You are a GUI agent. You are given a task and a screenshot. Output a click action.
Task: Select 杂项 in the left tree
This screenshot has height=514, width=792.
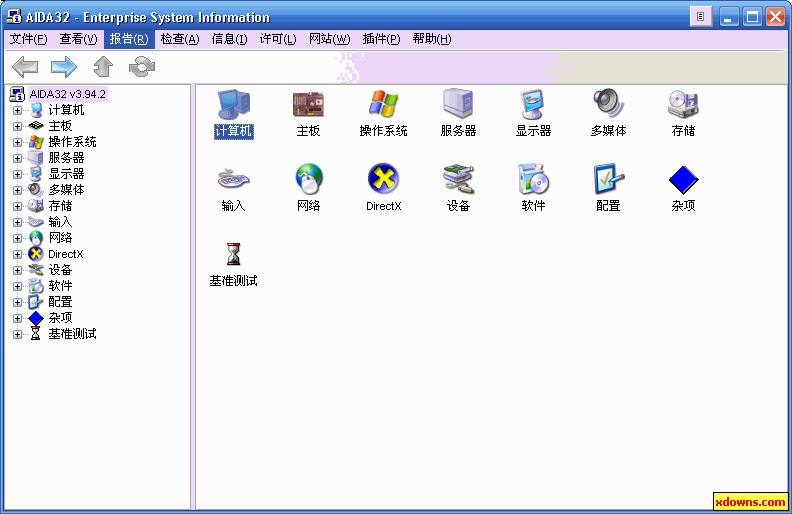[60, 318]
